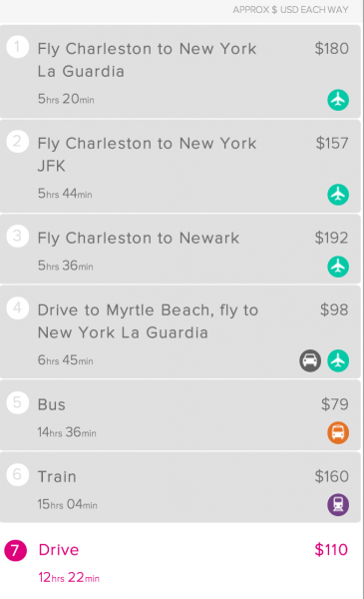Open the Drive to Myrtle Beach, fly to New York route
Image resolution: width=364 pixels, height=599 pixels.
(x=181, y=332)
